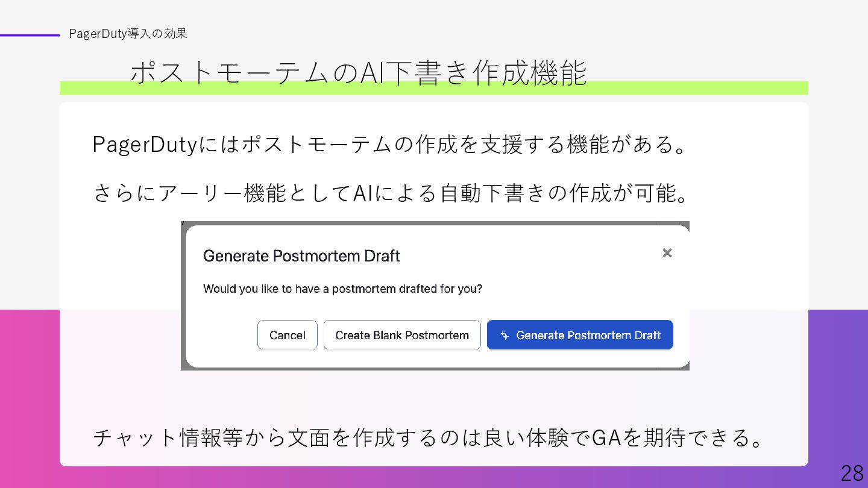The image size is (868, 488).
Task: Click the line starting 'チャット情報等から文面'
Action: (430, 438)
